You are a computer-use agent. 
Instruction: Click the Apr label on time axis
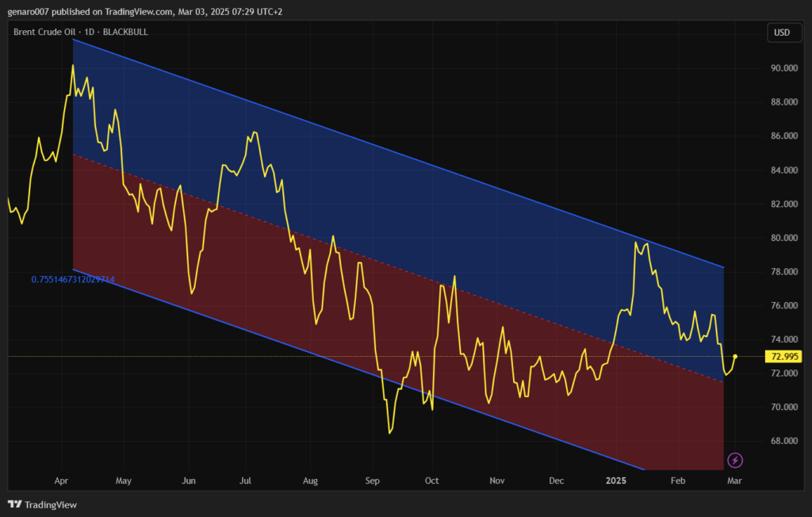(x=62, y=481)
